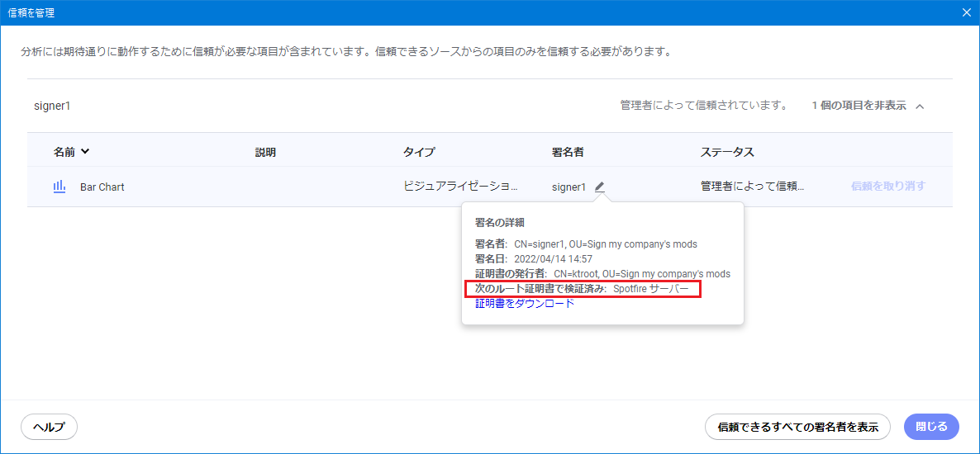Click the 2022/04/14 14:57 signing date
Screen dimensions: 980x454
click(553, 259)
